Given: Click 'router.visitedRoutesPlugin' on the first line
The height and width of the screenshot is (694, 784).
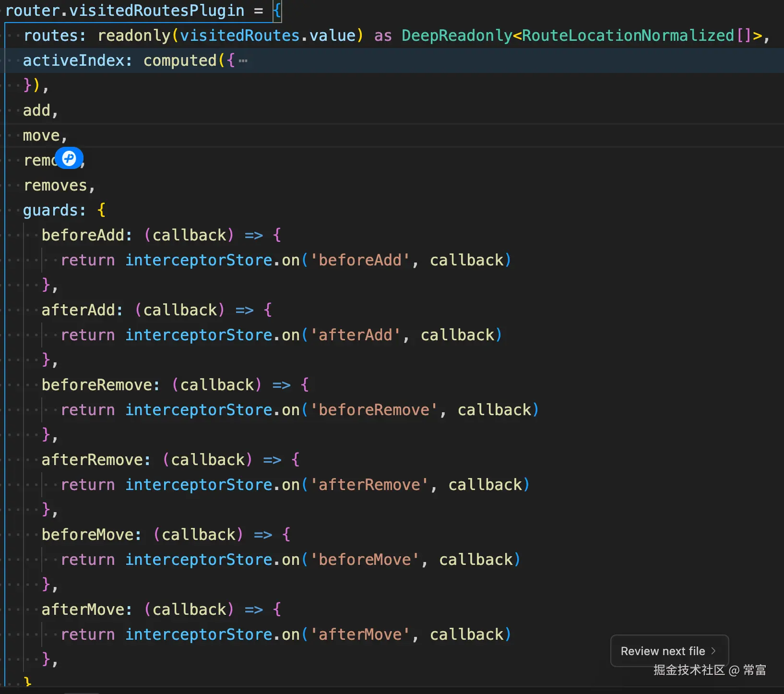Looking at the screenshot, I should [125, 11].
